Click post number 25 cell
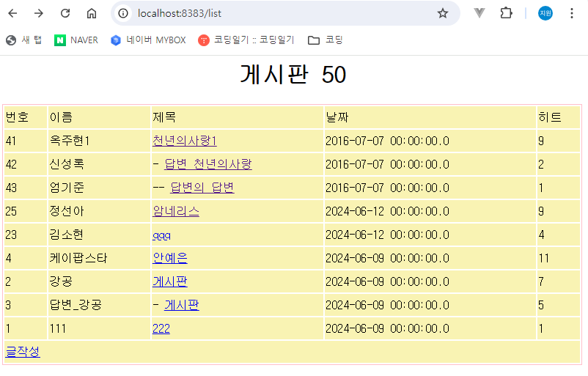 click(x=26, y=211)
